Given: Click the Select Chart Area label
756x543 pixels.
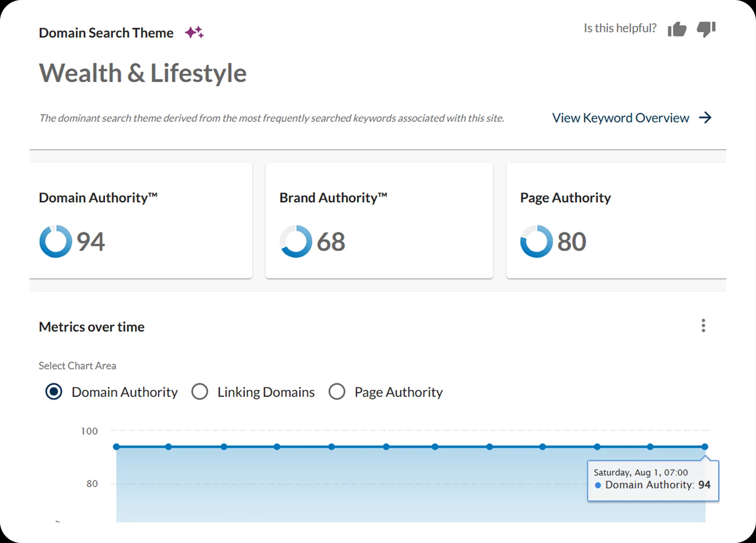Looking at the screenshot, I should point(77,366).
